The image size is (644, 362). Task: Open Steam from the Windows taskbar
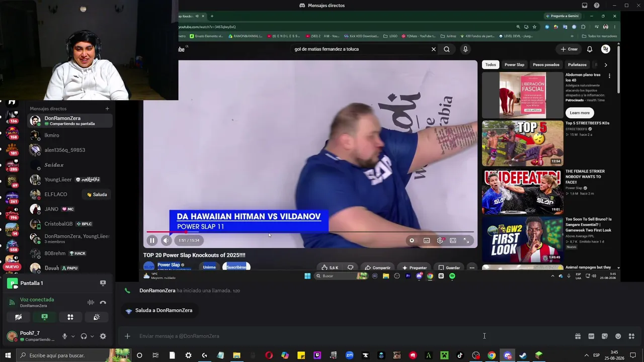point(523,355)
